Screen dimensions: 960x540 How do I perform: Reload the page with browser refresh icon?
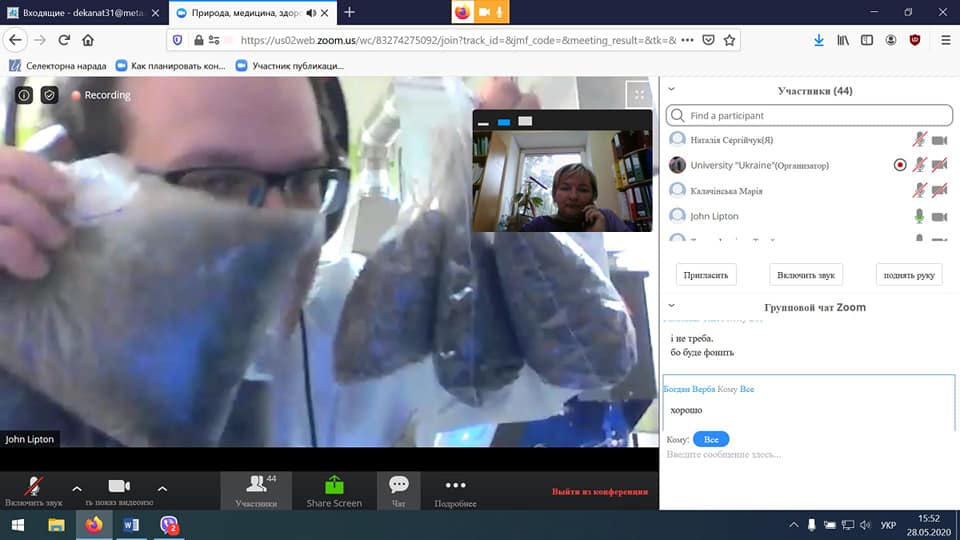[x=64, y=40]
